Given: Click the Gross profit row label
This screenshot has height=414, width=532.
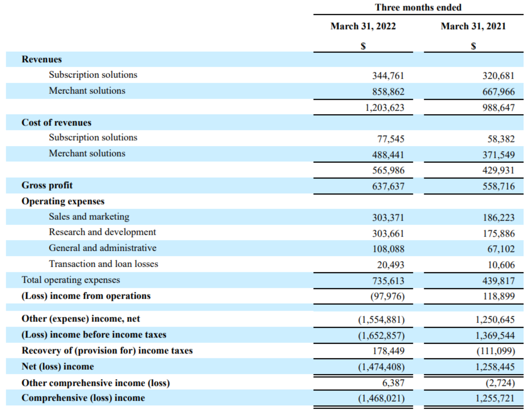Looking at the screenshot, I should (47, 185).
